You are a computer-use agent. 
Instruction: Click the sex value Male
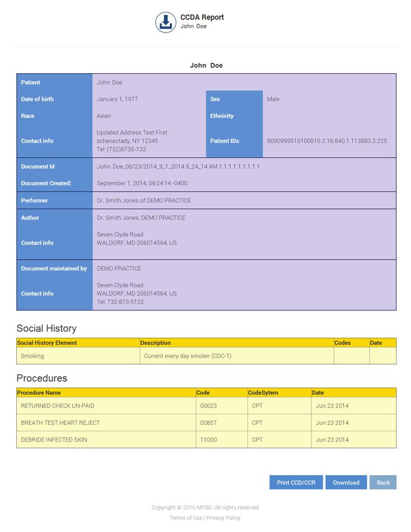[273, 99]
